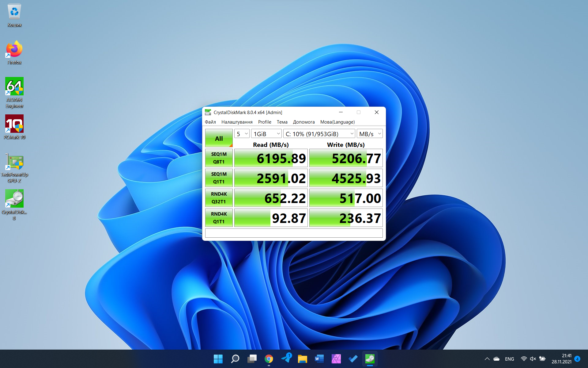Click the muted speaker tray icon
This screenshot has height=368, width=588.
pos(533,359)
